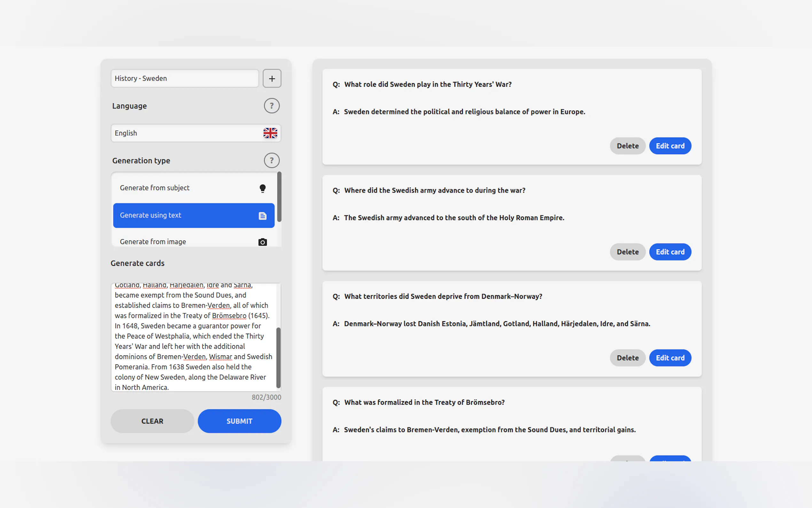Click the document icon on Generate using text

(x=262, y=216)
